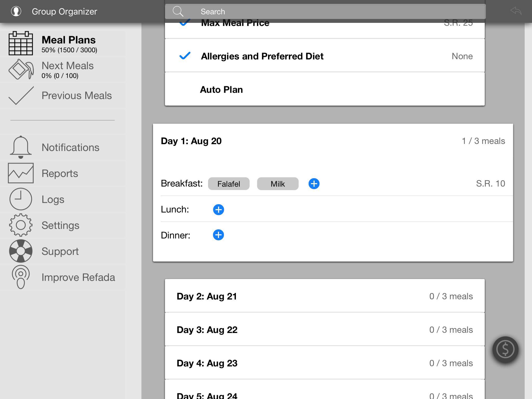Click the Support lifebuoy icon
Image resolution: width=532 pixels, height=399 pixels.
click(21, 251)
